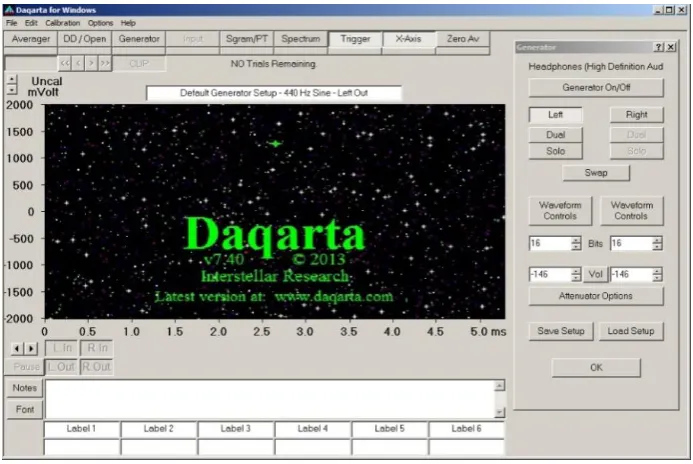Screen dimensions: 693x464
Task: Toggle the X-Axis button
Action: tap(409, 39)
